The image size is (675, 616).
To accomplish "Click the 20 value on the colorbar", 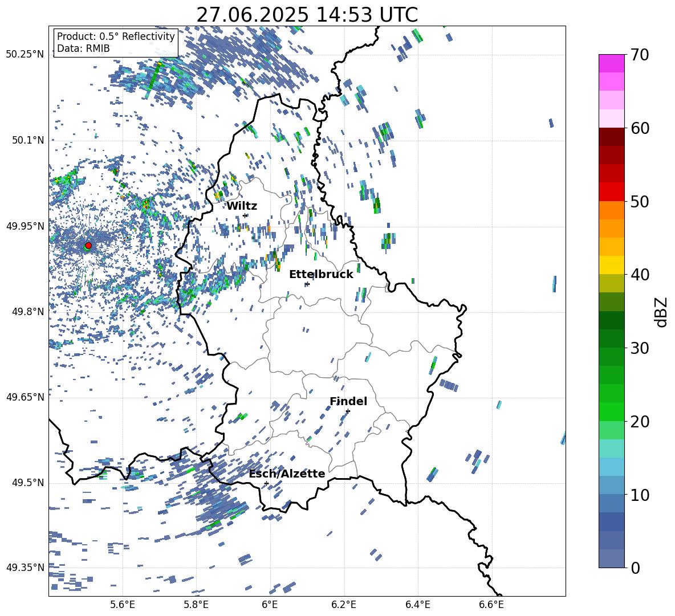I will coord(640,422).
